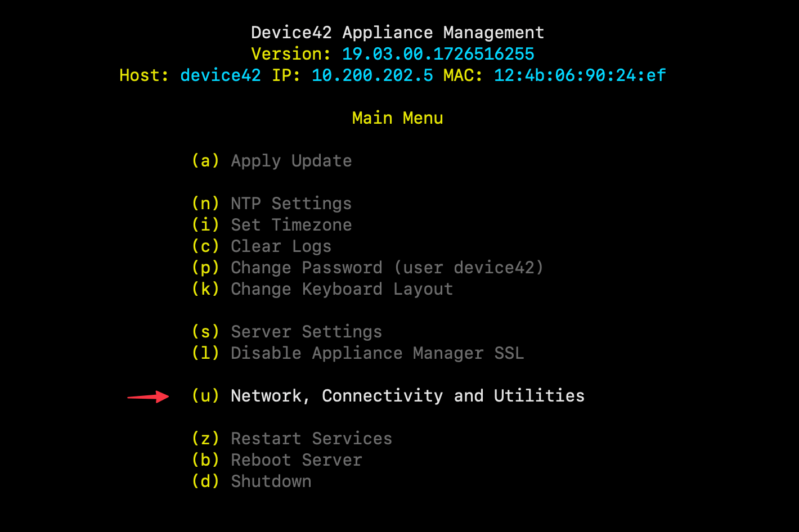This screenshot has width=799, height=532.
Task: Choose Reboot Server option
Action: point(296,459)
